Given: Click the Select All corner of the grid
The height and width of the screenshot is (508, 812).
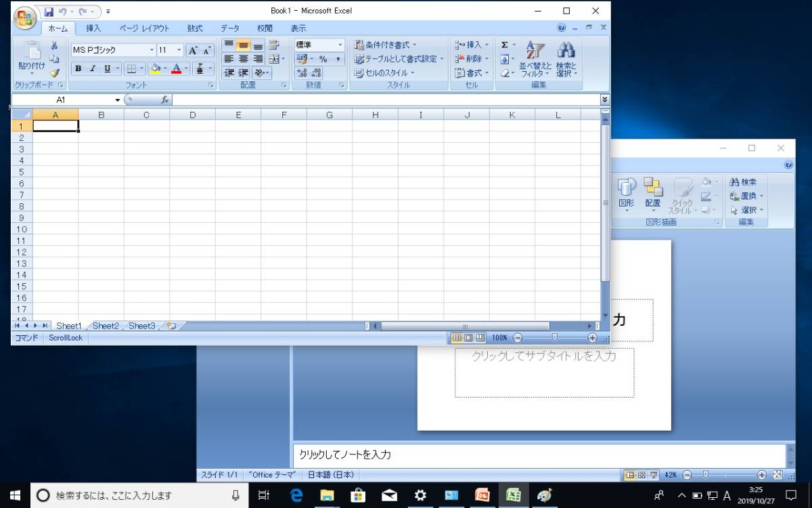Looking at the screenshot, I should 22,114.
